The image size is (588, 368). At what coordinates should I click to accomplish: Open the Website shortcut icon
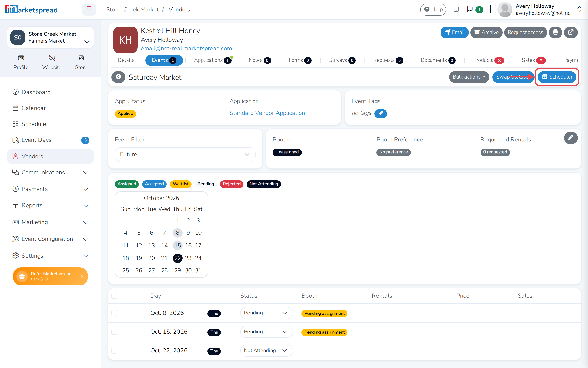(52, 58)
